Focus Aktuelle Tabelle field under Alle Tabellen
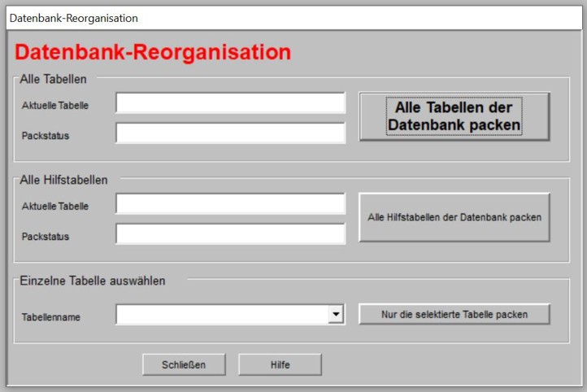Image resolution: width=587 pixels, height=392 pixels. tap(230, 103)
